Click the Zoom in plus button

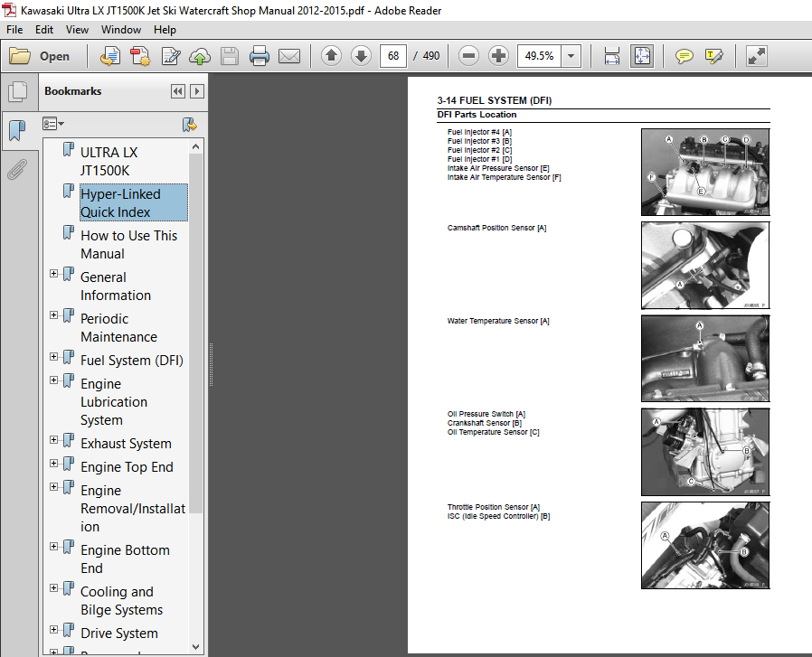499,55
